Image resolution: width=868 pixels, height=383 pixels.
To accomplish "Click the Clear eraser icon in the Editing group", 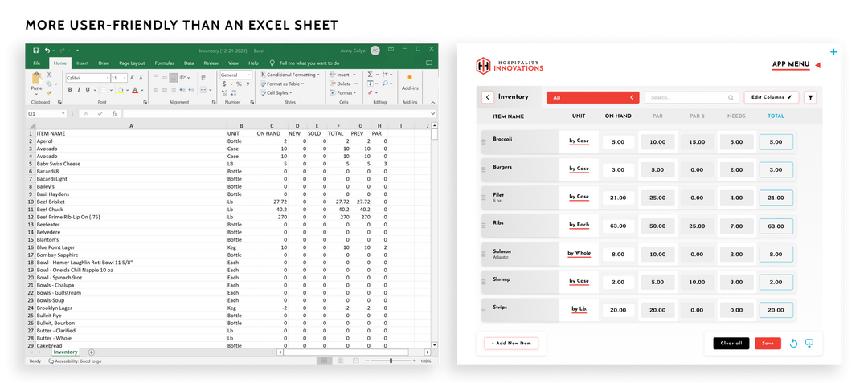I will 371,93.
